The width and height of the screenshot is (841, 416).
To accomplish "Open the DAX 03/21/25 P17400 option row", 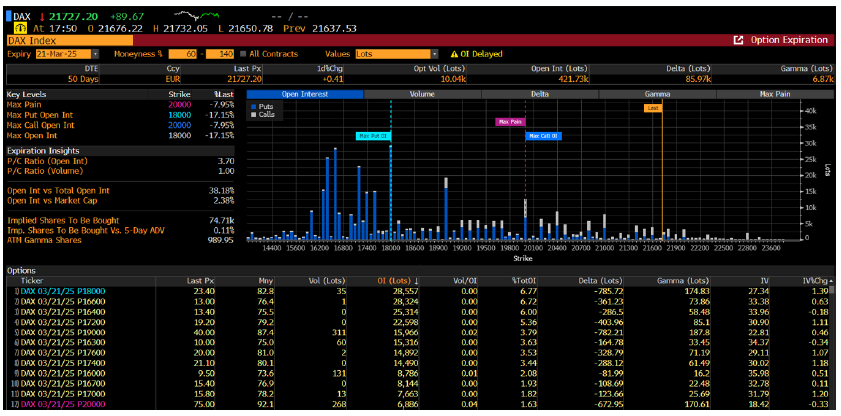I will [x=418, y=363].
